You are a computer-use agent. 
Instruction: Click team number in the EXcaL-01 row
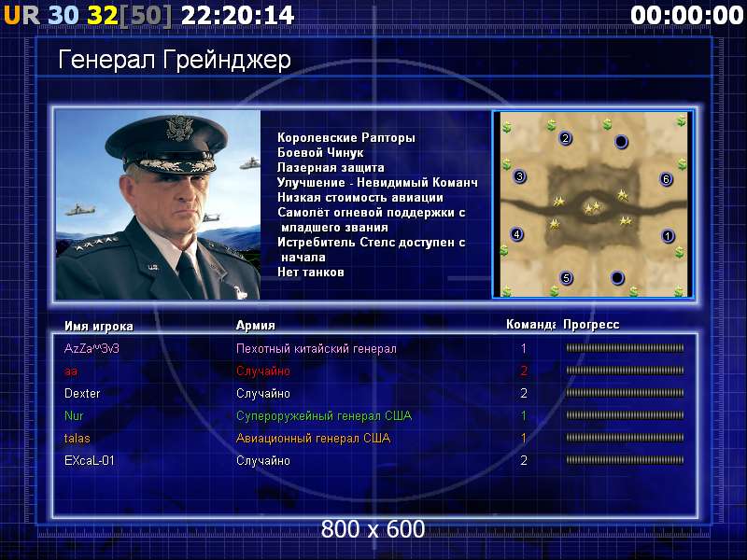[x=524, y=460]
